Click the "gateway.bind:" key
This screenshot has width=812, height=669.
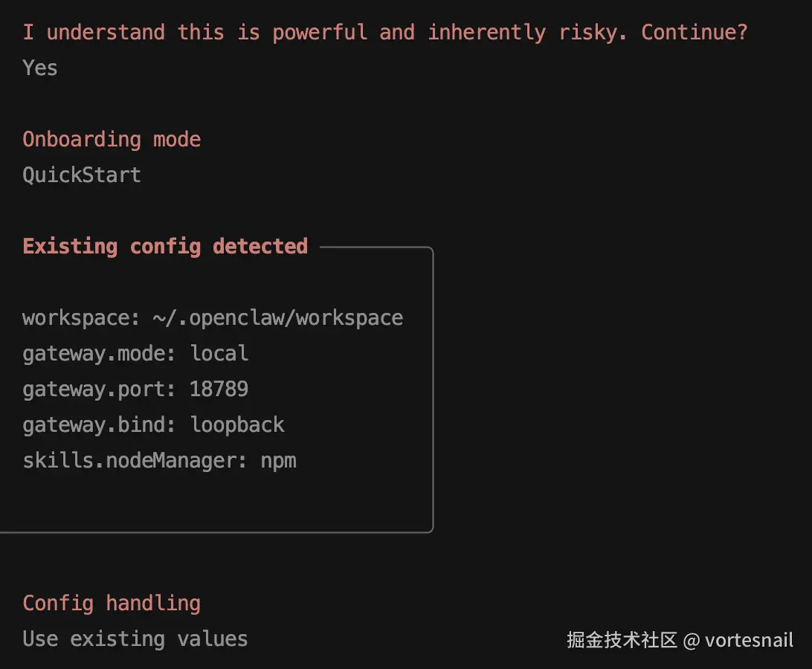99,424
